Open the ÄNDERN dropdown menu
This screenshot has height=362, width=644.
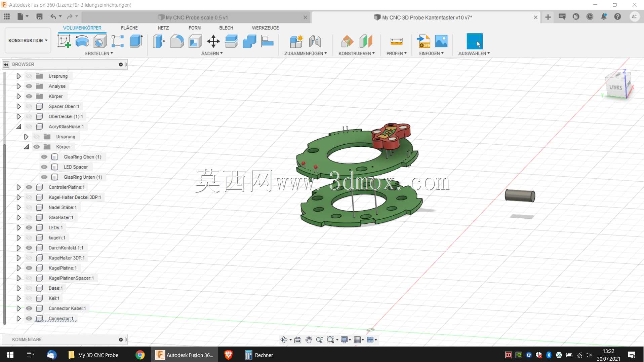pyautogui.click(x=212, y=53)
